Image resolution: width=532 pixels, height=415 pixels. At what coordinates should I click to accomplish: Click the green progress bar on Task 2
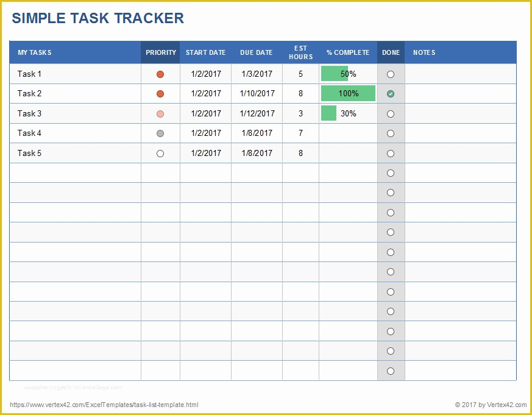click(x=347, y=93)
